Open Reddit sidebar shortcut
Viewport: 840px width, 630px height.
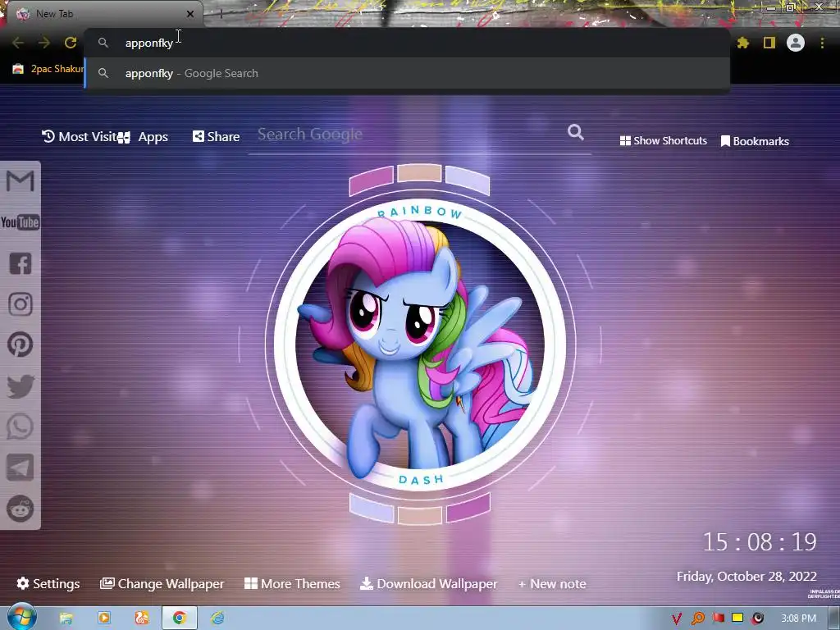[21, 509]
